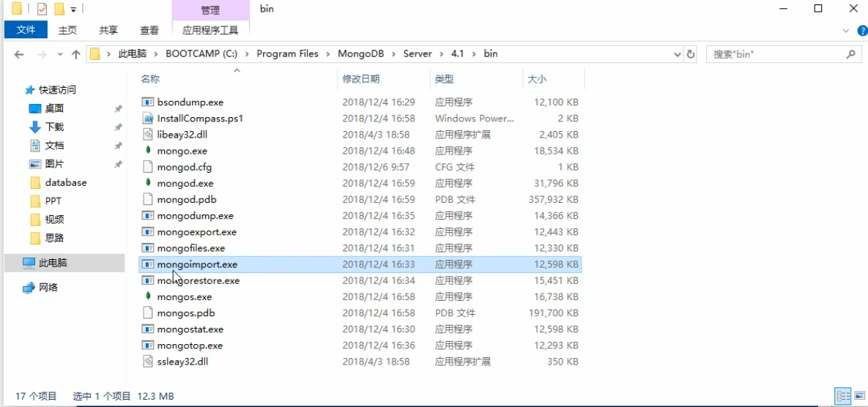This screenshot has height=407, width=868.
Task: Sort by 大小 column header
Action: pyautogui.click(x=536, y=79)
